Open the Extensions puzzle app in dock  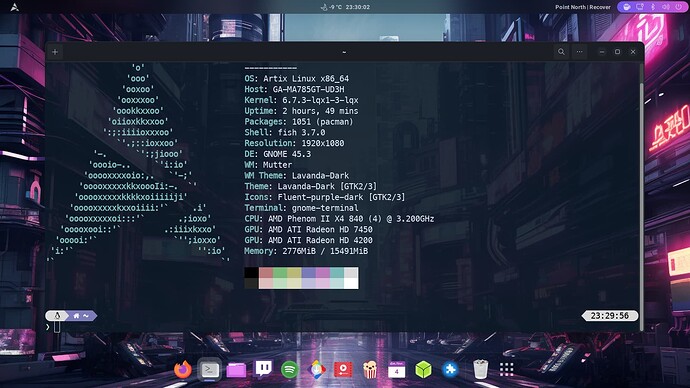click(x=450, y=370)
